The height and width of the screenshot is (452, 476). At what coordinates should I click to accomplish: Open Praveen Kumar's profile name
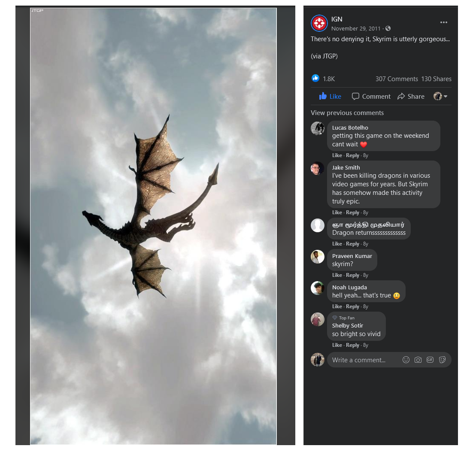[x=352, y=256]
